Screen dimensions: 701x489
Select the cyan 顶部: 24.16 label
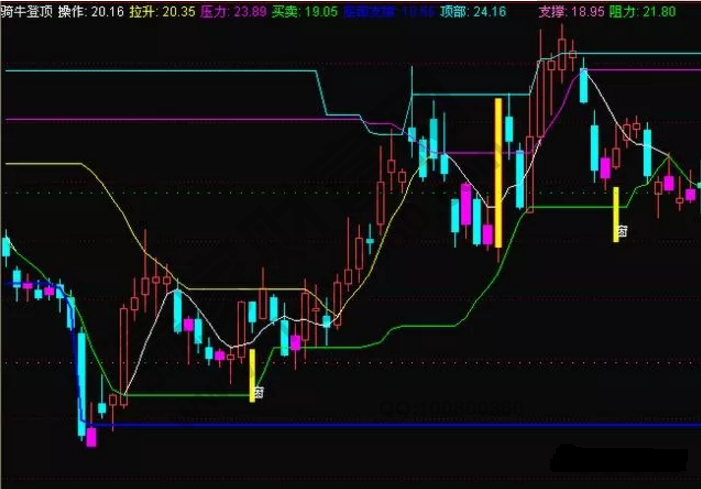473,11
